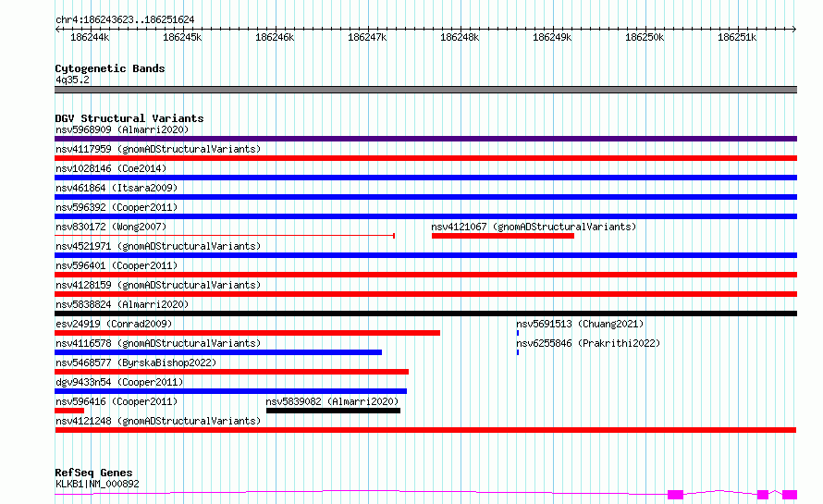
Task: Click the KLKB1|NM_000892 gene label
Action: (x=97, y=484)
